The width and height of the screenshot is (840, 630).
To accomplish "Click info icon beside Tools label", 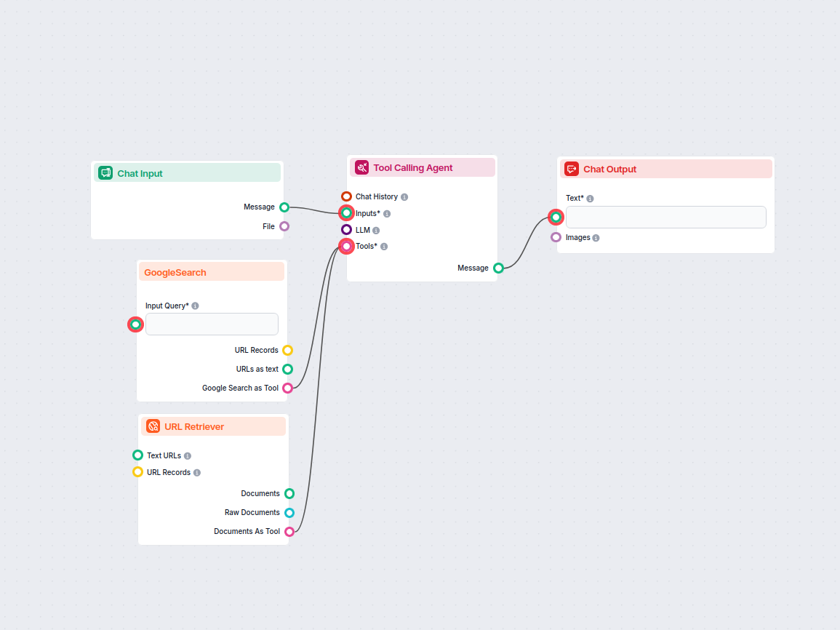I will coord(384,247).
